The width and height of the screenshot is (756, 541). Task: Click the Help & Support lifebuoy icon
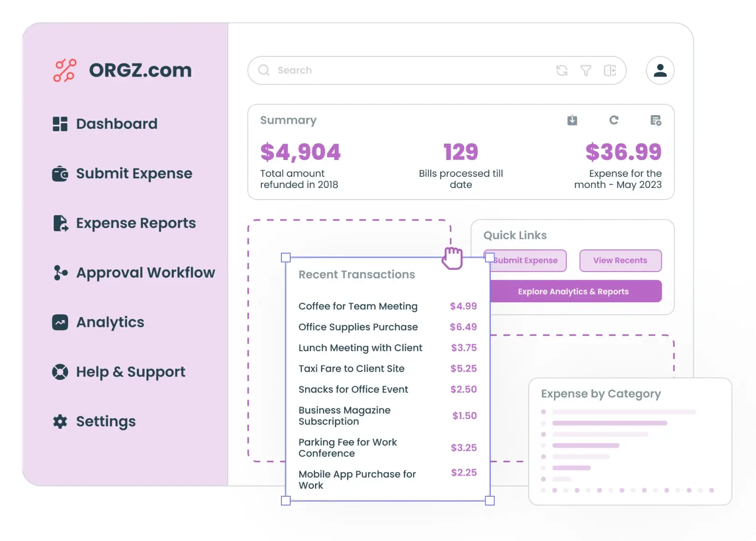tap(60, 372)
